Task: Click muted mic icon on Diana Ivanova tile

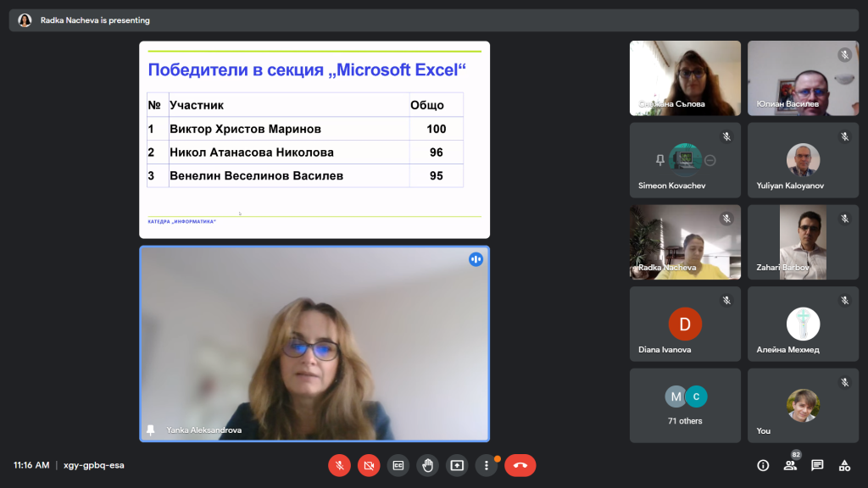Action: [726, 301]
